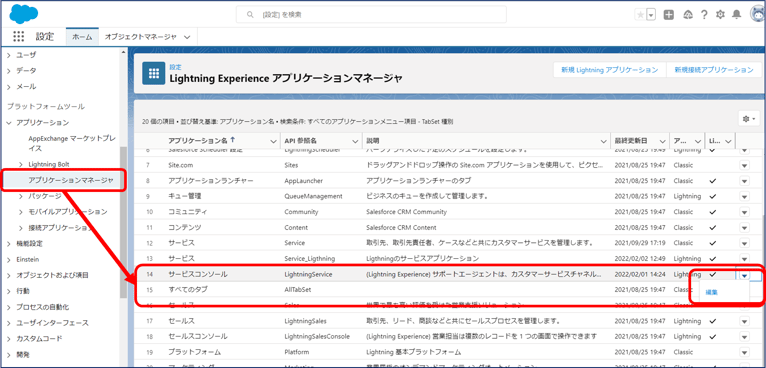Open 説明 column menu chevron
Image resolution: width=766 pixels, height=368 pixels.
point(603,141)
